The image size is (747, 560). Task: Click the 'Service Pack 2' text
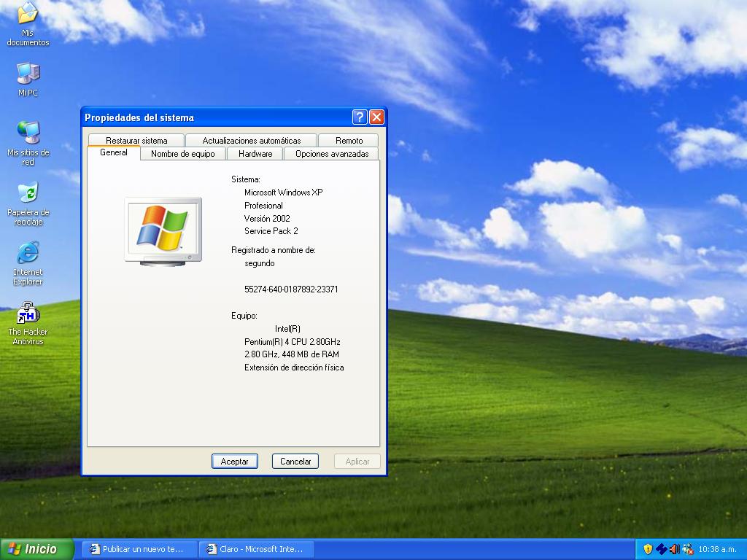click(x=271, y=231)
